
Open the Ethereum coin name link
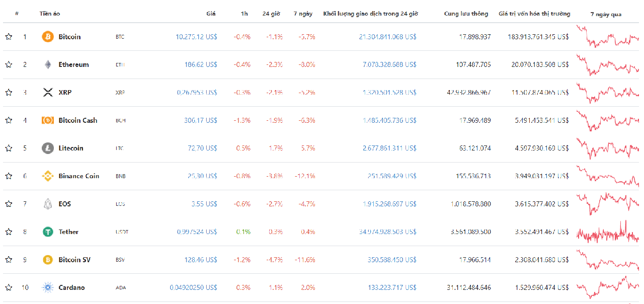(73, 64)
